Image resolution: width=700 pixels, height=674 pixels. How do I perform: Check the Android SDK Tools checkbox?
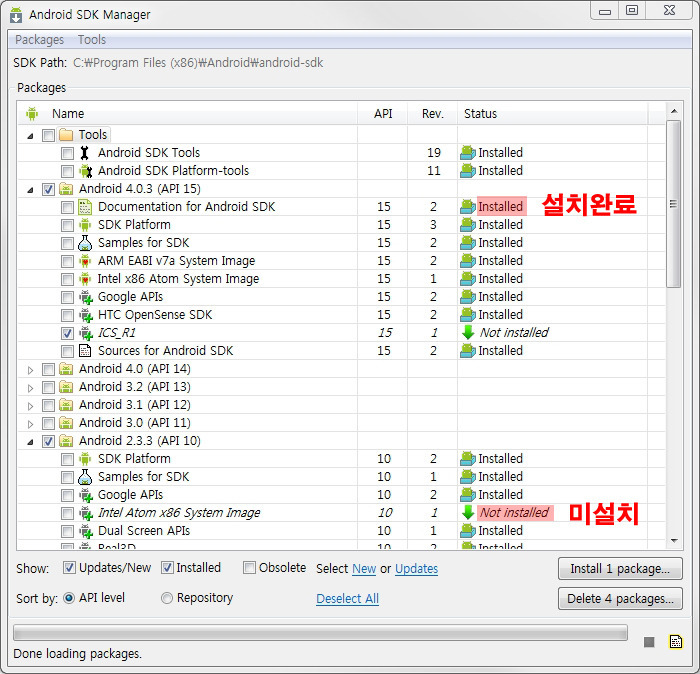pos(67,154)
